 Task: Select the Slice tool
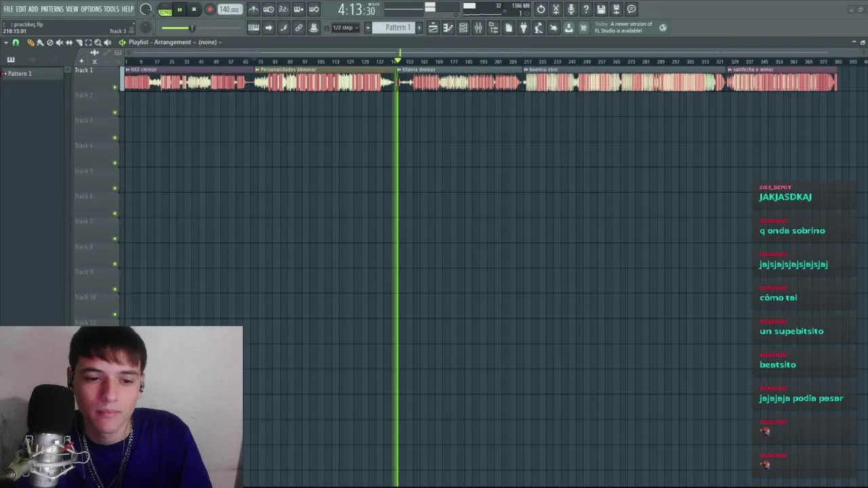[x=79, y=43]
